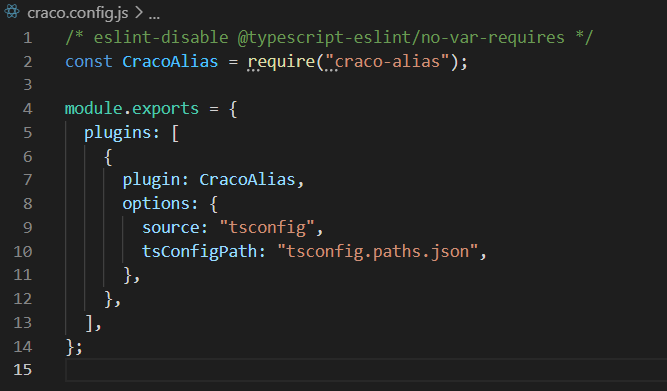Click the closing bracket on line 13
Image resolution: width=667 pixels, height=391 pixels.
point(89,323)
